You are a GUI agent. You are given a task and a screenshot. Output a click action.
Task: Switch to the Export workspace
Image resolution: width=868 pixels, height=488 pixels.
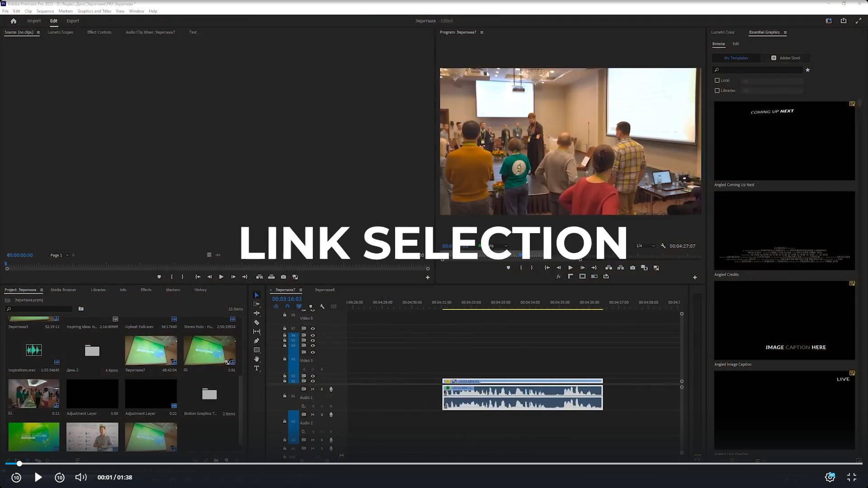[72, 21]
